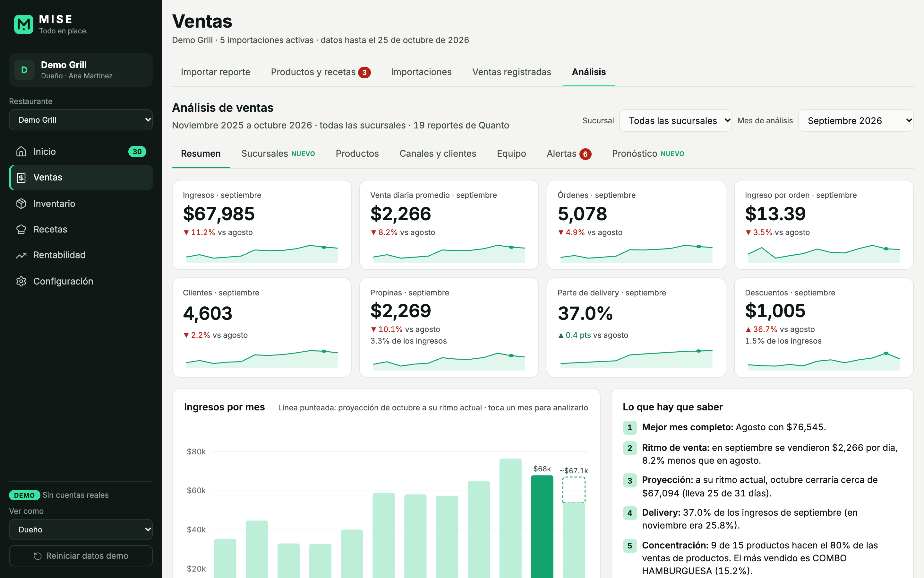Click the red badge 3 on Productos y recetas
Screen dimensions: 924x578
click(x=364, y=72)
